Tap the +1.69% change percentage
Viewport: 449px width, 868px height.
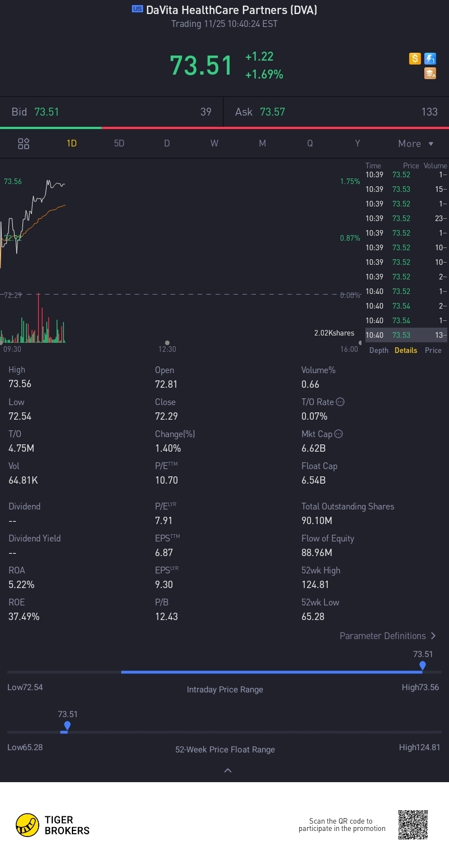tap(264, 74)
